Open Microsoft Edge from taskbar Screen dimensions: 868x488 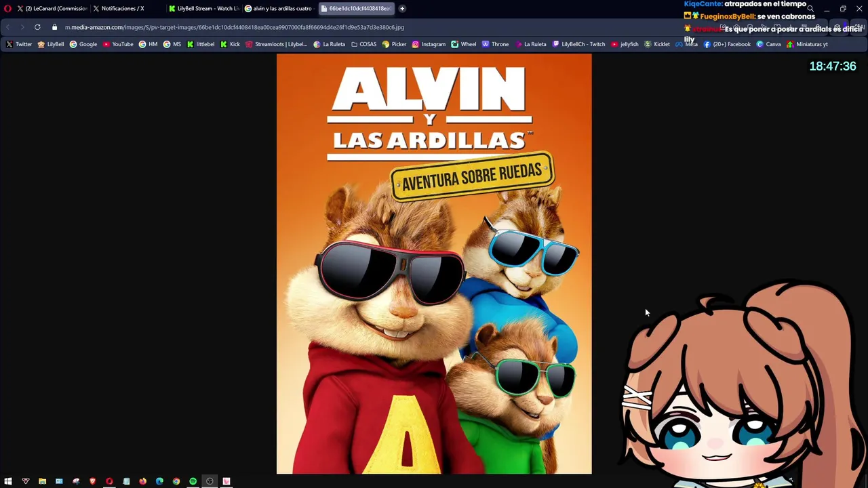[159, 481]
